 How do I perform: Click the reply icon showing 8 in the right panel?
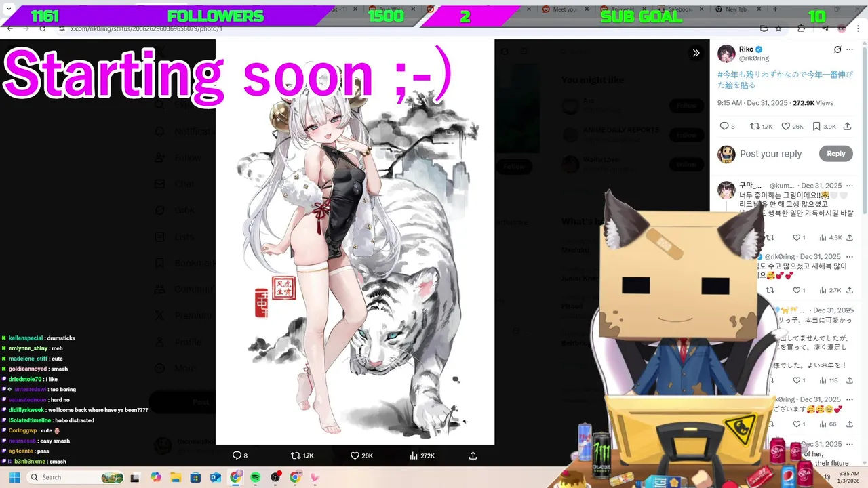tap(727, 126)
